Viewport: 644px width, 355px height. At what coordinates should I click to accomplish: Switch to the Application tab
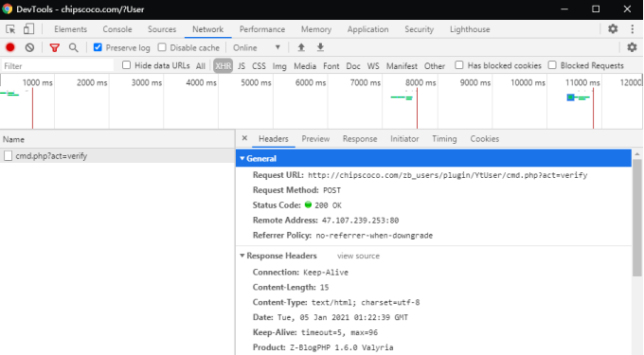point(368,29)
